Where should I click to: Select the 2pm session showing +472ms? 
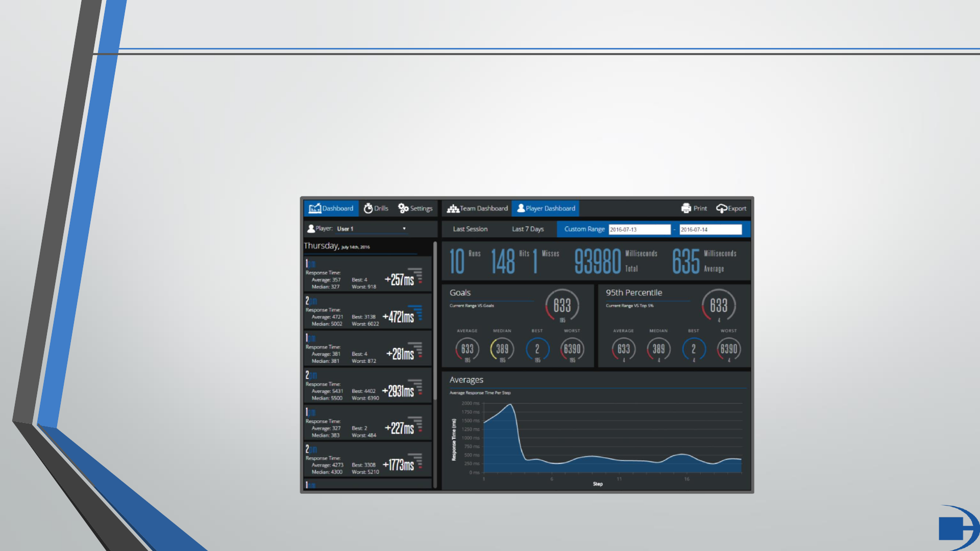pyautogui.click(x=367, y=312)
